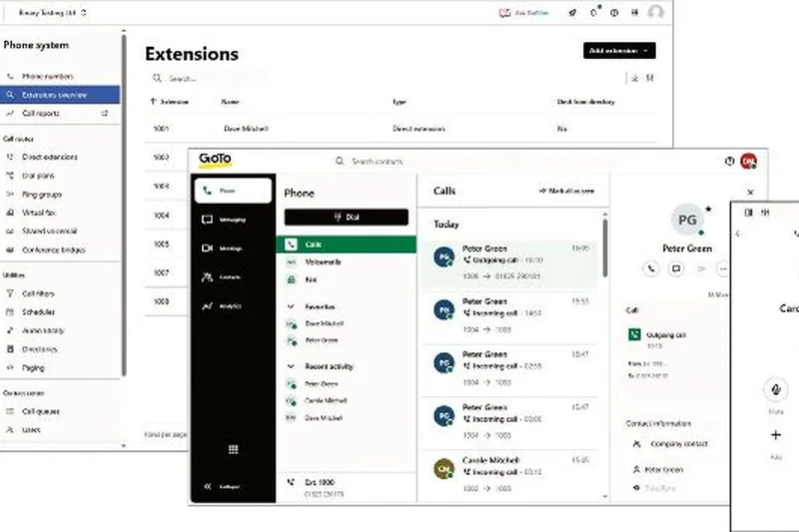Click the external link icon beside Call reports
The image size is (799, 532).
105,113
